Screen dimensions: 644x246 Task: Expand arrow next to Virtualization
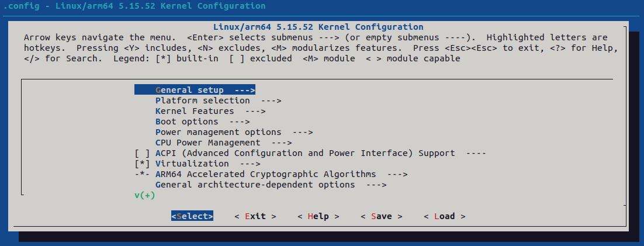click(x=250, y=164)
